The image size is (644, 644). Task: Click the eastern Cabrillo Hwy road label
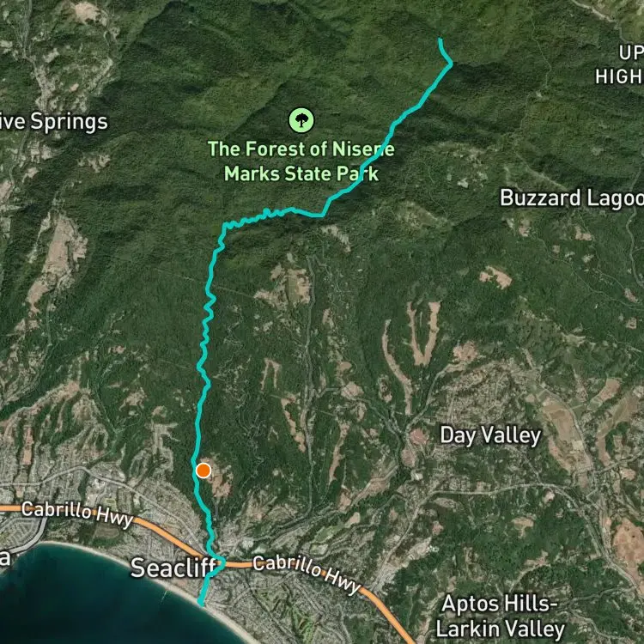pyautogui.click(x=307, y=574)
